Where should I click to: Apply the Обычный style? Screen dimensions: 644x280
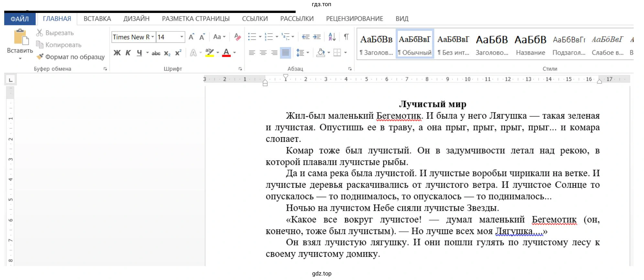[415, 44]
